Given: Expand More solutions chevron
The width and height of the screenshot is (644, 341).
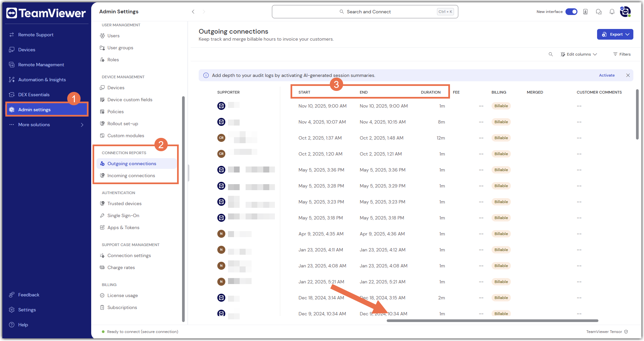Looking at the screenshot, I should (x=82, y=125).
